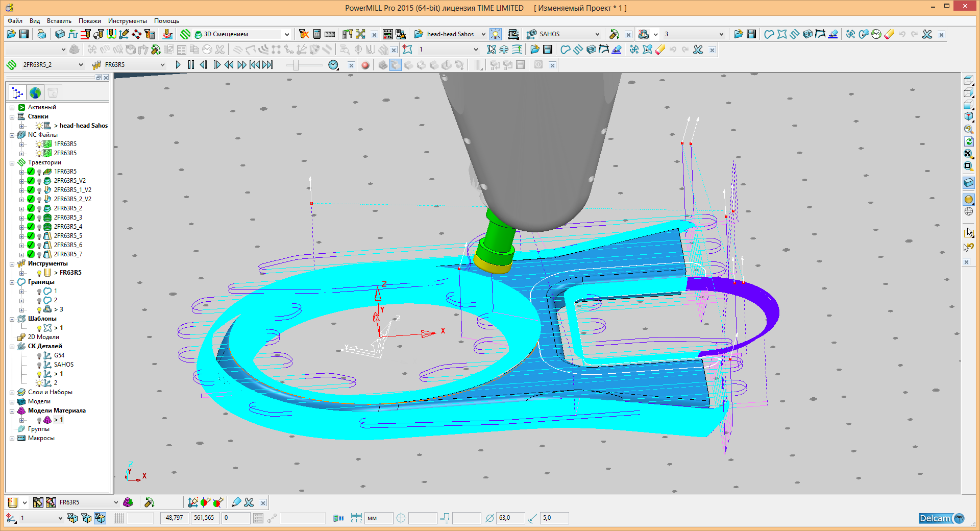Click the crosshair position icon in status bar
980x531 pixels.
click(x=401, y=518)
